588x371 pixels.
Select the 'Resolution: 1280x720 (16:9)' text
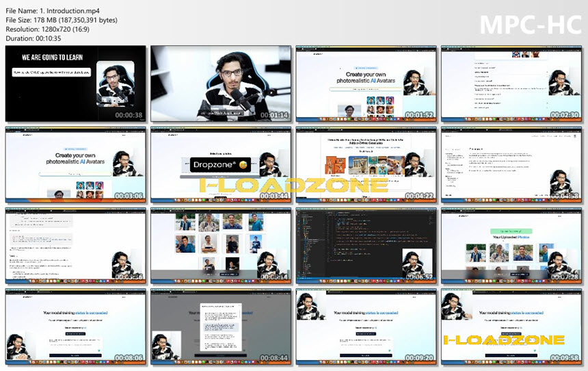coord(47,29)
